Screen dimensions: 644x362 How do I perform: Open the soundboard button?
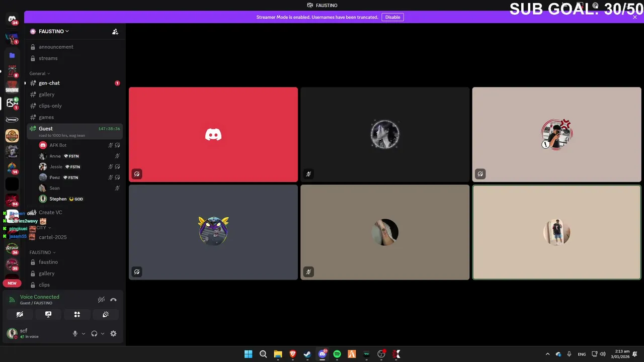(106, 314)
